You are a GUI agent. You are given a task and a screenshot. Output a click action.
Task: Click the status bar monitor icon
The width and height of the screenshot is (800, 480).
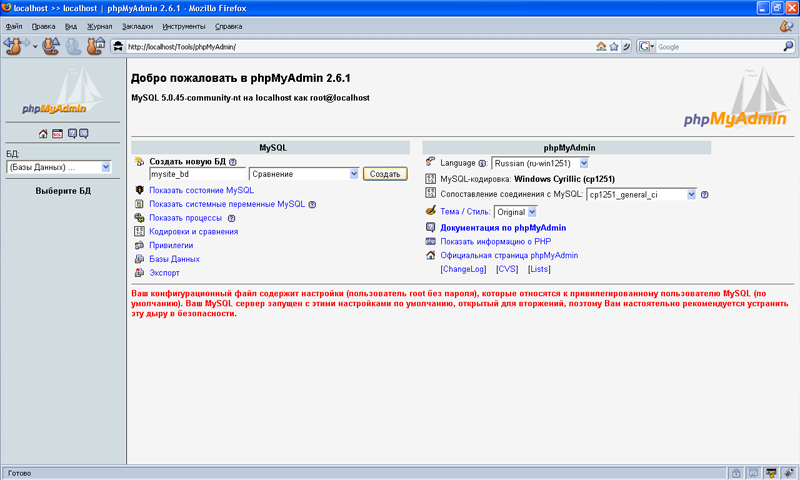pos(753,473)
